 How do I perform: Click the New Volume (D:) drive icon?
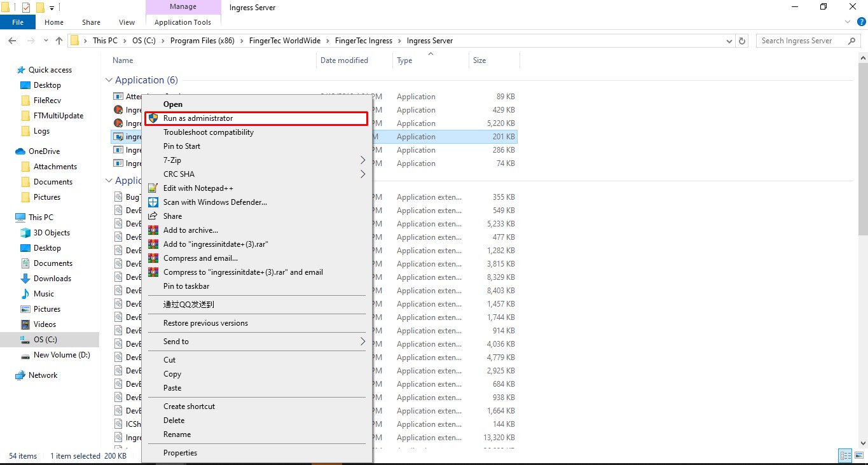[25, 355]
